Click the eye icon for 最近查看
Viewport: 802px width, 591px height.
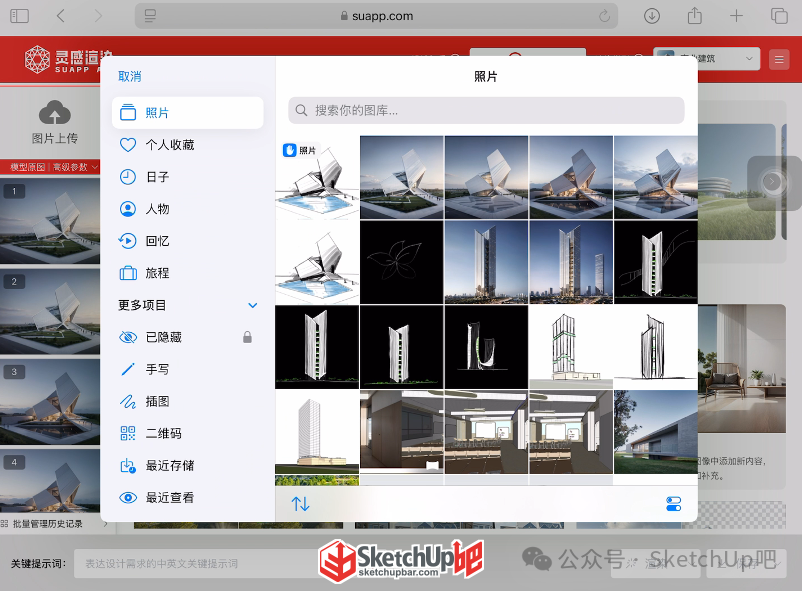click(128, 498)
